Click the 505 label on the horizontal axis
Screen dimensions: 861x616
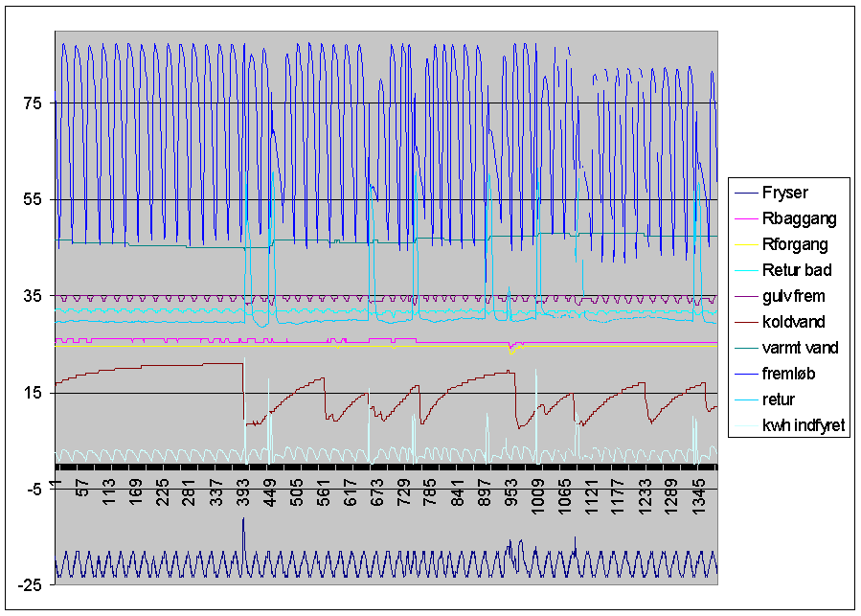(x=297, y=493)
